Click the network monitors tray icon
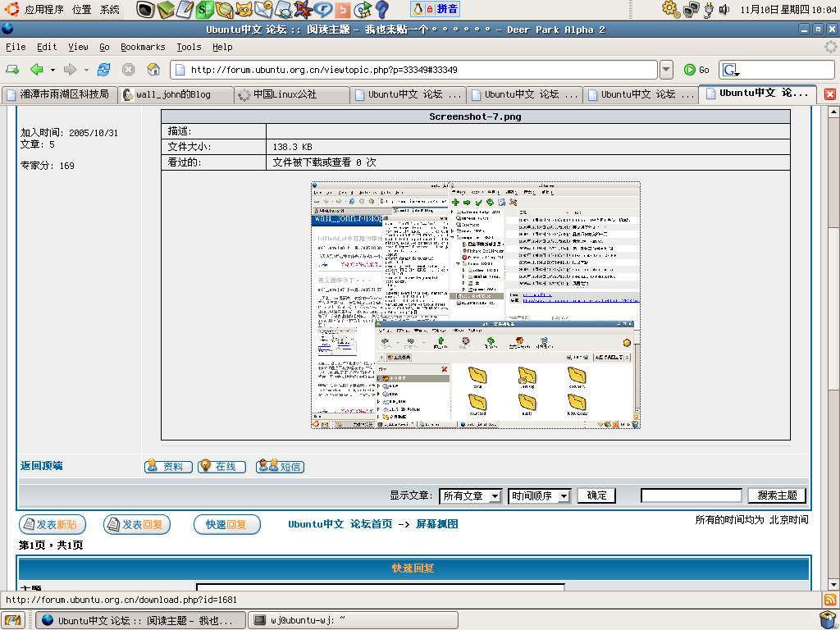The width and height of the screenshot is (840, 630). [x=691, y=9]
